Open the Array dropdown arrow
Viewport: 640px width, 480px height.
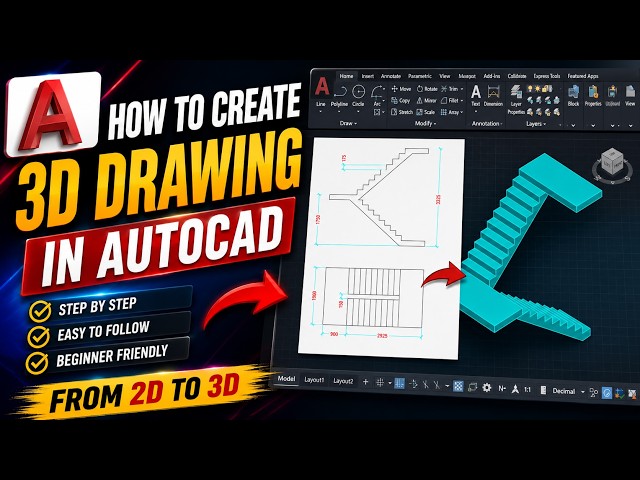tap(462, 112)
